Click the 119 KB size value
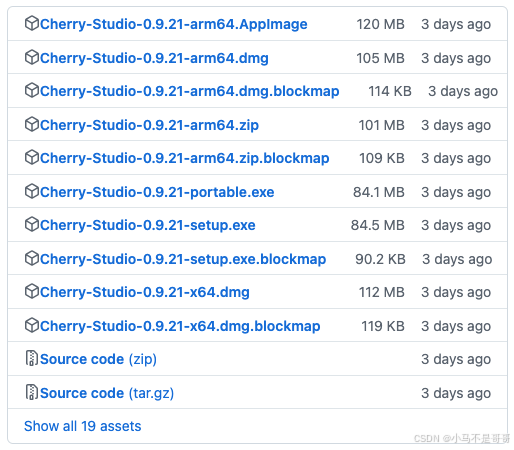 (x=383, y=326)
